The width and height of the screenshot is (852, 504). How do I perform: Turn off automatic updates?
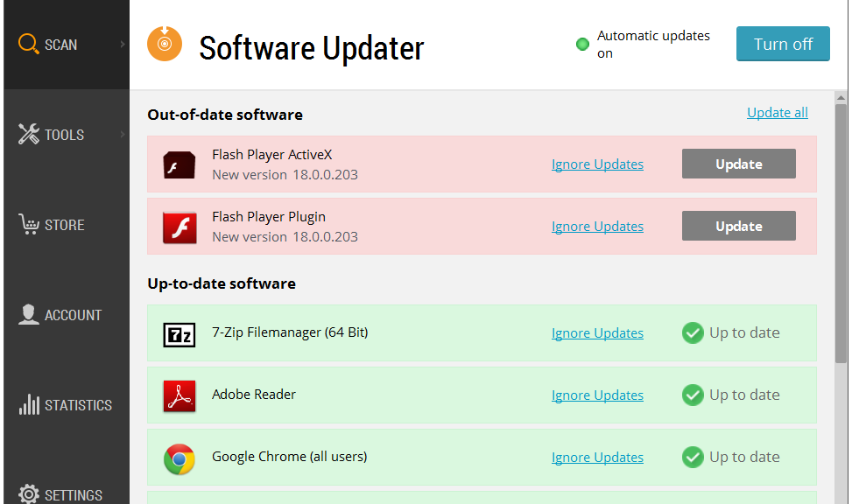pyautogui.click(x=783, y=44)
